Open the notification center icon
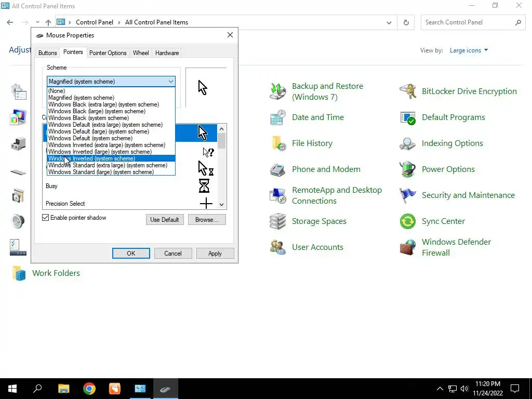532x399 pixels. 515,389
